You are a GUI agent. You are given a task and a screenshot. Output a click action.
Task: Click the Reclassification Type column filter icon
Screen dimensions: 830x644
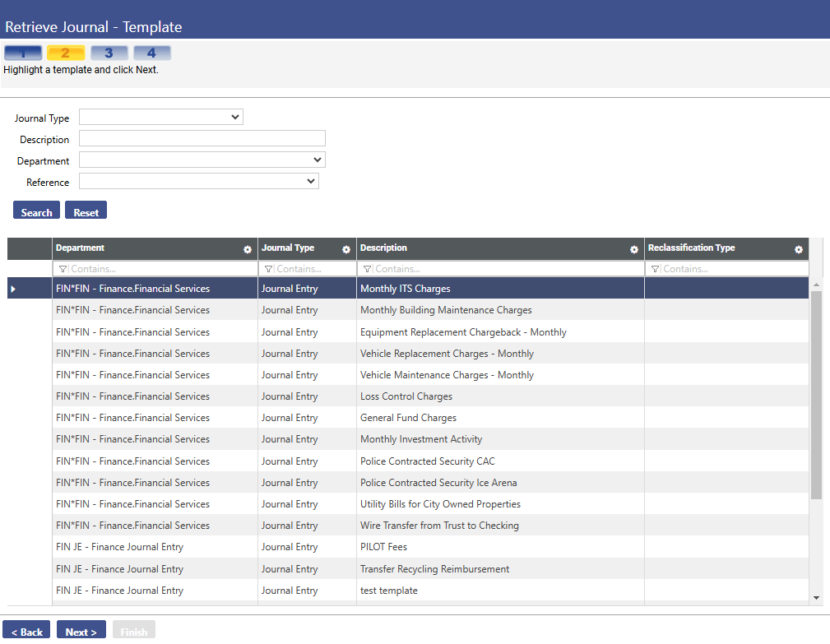coord(655,269)
